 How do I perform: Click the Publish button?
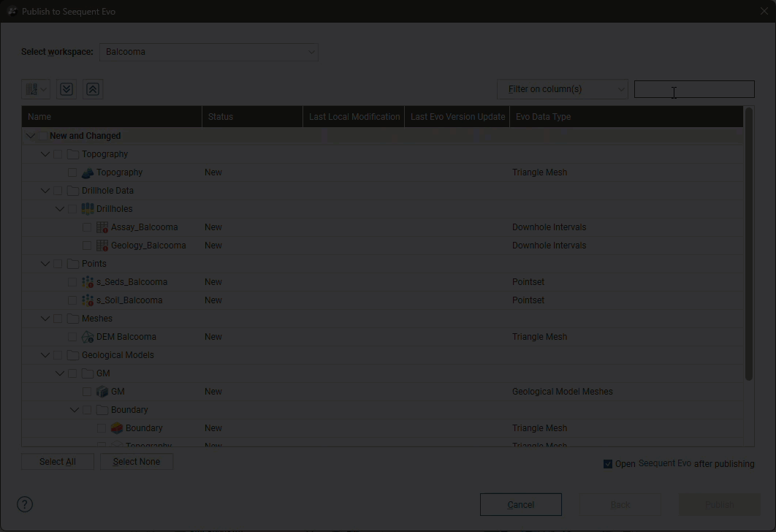pyautogui.click(x=719, y=505)
